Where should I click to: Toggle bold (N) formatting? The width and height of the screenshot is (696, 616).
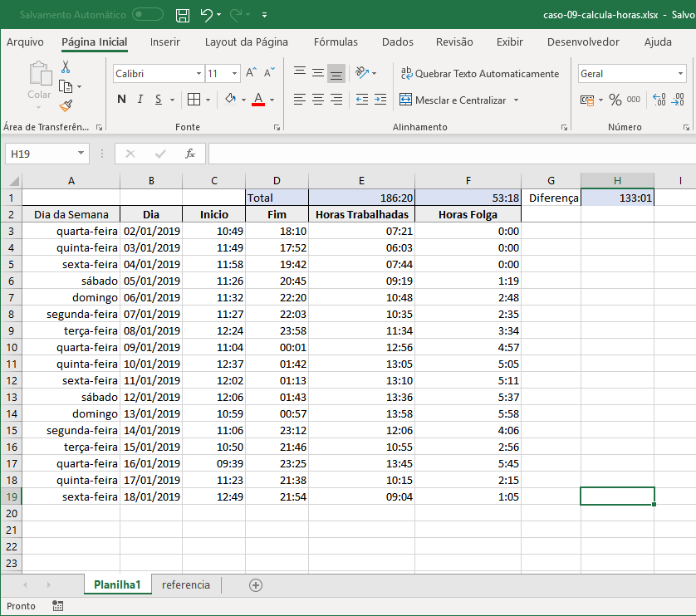pos(121,100)
